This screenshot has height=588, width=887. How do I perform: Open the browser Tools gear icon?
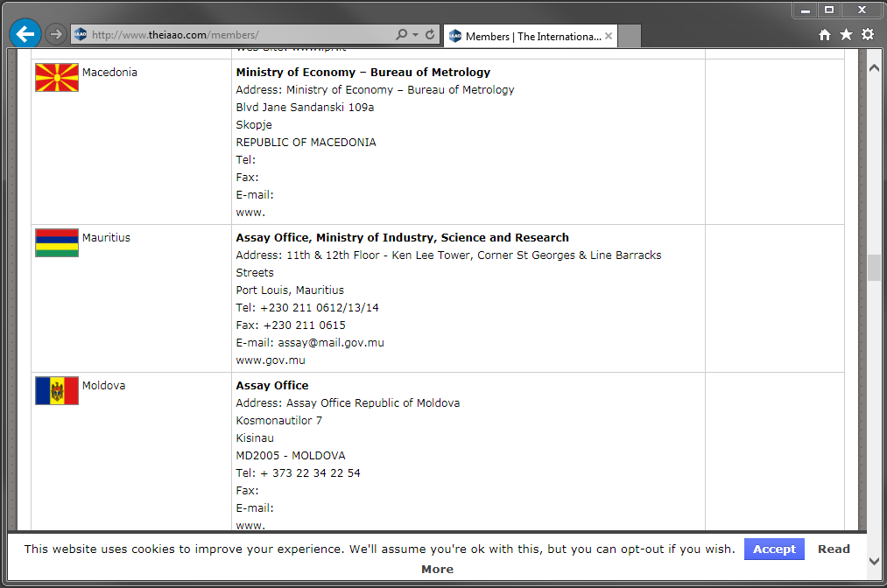[868, 34]
